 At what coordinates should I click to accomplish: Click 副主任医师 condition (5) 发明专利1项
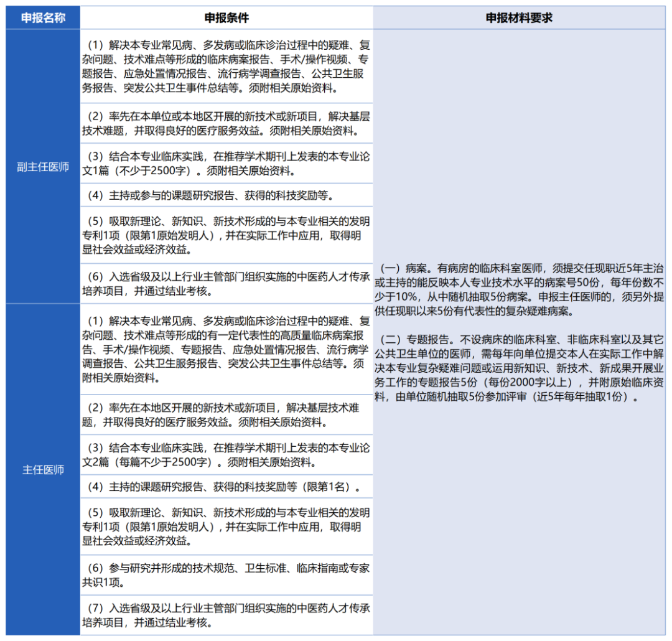click(x=226, y=235)
